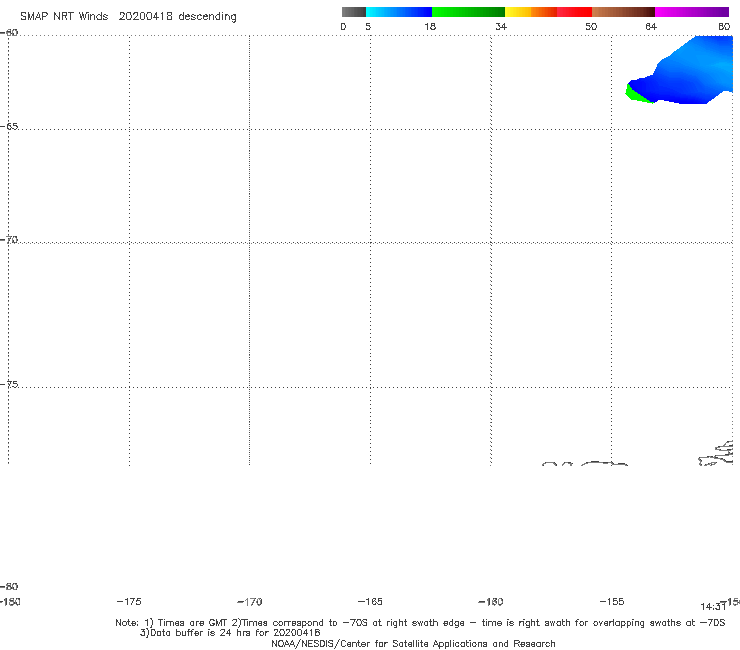Image resolution: width=740 pixels, height=650 pixels.
Task: Click the brown 50-64 color bar segment
Action: (623, 12)
